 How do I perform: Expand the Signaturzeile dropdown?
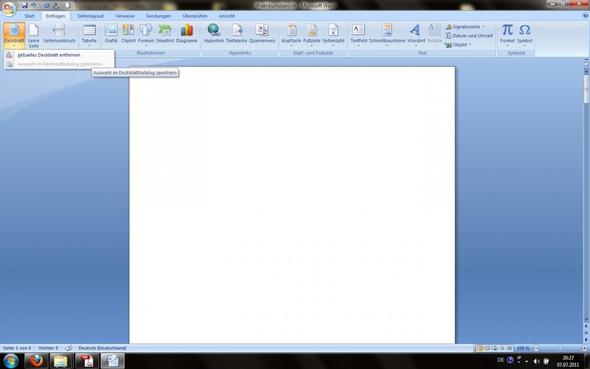[x=483, y=27]
